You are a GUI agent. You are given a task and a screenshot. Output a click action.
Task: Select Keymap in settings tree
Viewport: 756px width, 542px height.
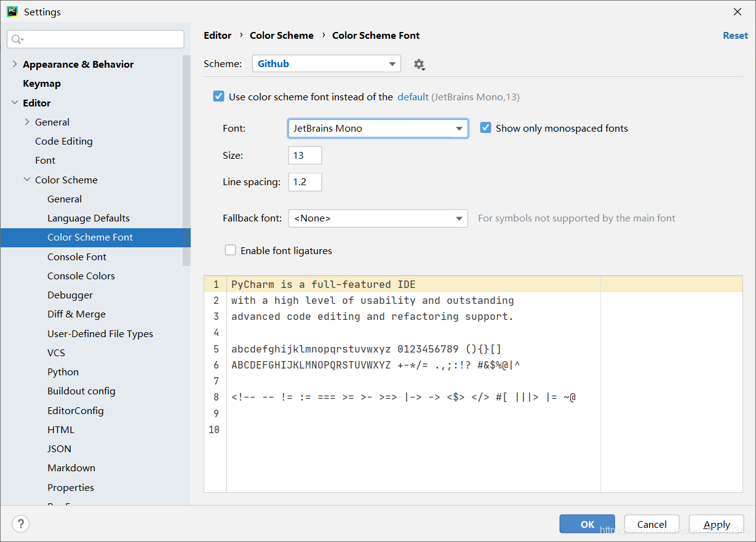tap(42, 83)
